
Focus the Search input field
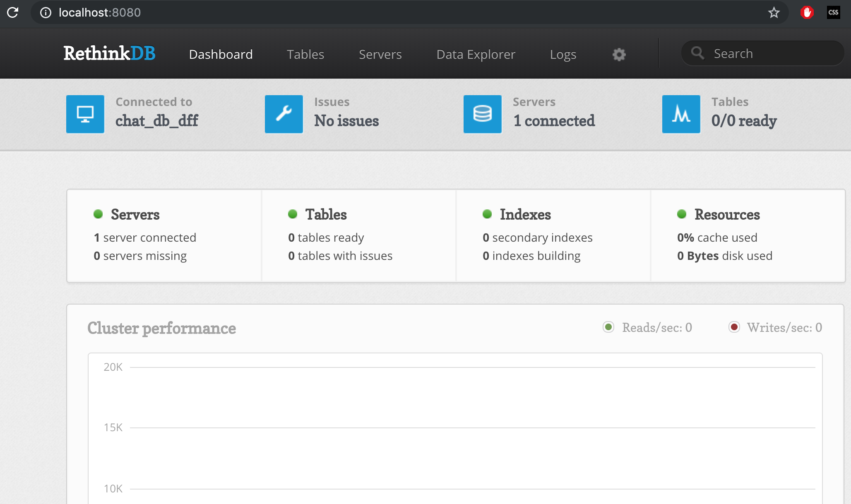coord(762,53)
